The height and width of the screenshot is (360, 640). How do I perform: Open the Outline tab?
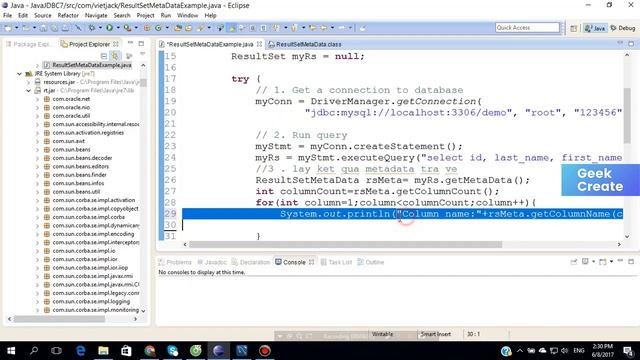pos(371,262)
